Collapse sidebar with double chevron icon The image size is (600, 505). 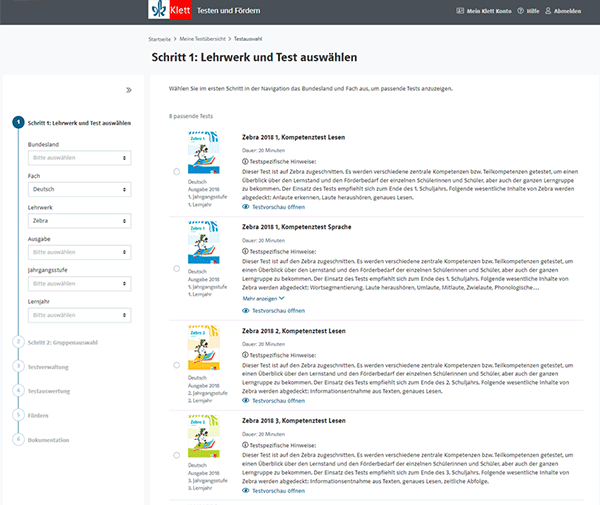point(129,90)
